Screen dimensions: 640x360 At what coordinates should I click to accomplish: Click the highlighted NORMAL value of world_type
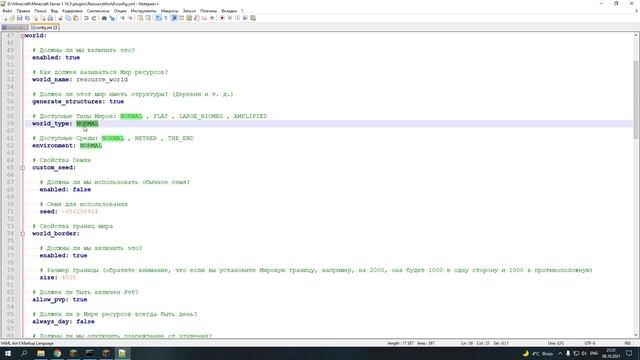[87, 124]
